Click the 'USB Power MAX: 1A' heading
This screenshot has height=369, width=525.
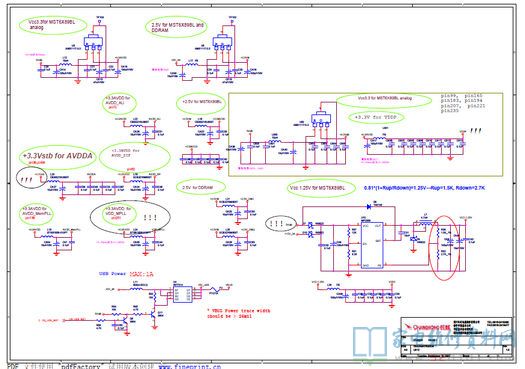click(x=126, y=274)
